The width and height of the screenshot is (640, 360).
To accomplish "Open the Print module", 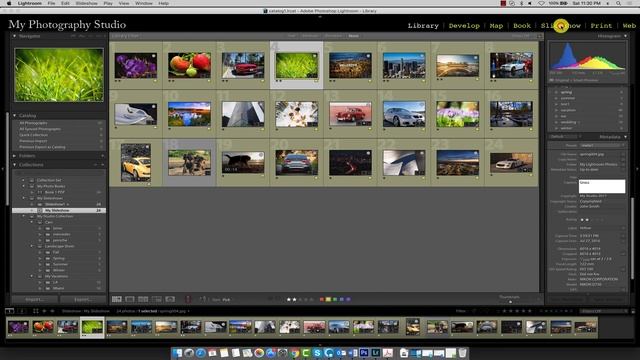I will coord(601,25).
